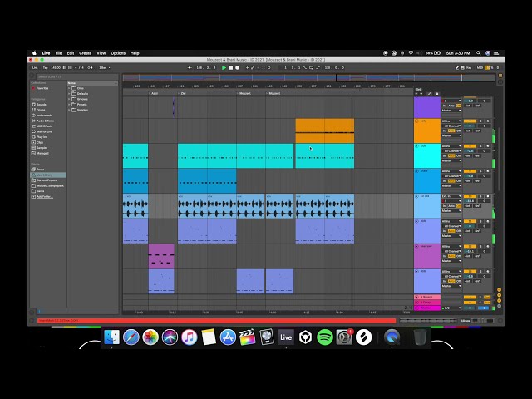The height and width of the screenshot is (399, 532).
Task: Click Add Folder link in browser
Action: pyautogui.click(x=44, y=196)
